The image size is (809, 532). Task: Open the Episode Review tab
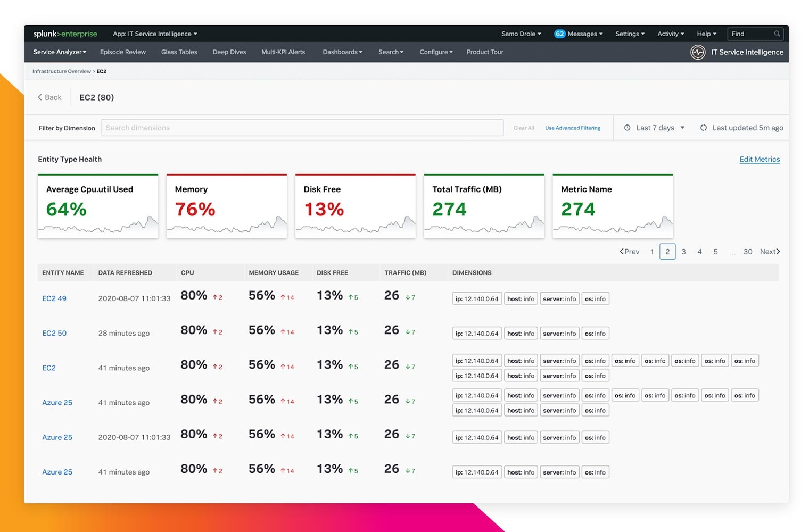123,52
